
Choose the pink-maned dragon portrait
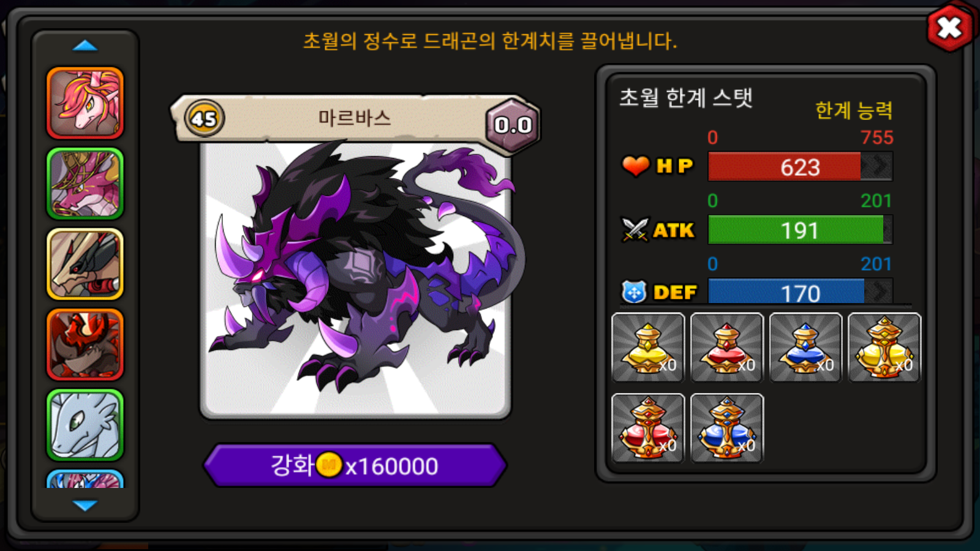click(x=85, y=103)
